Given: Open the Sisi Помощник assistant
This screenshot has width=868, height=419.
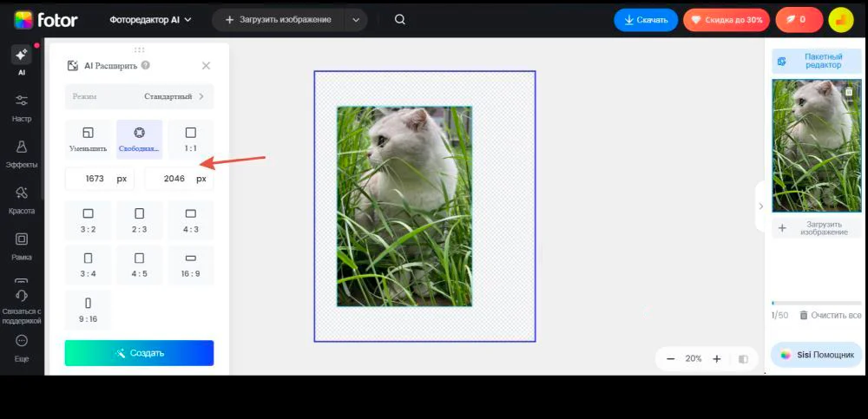Looking at the screenshot, I should click(817, 355).
